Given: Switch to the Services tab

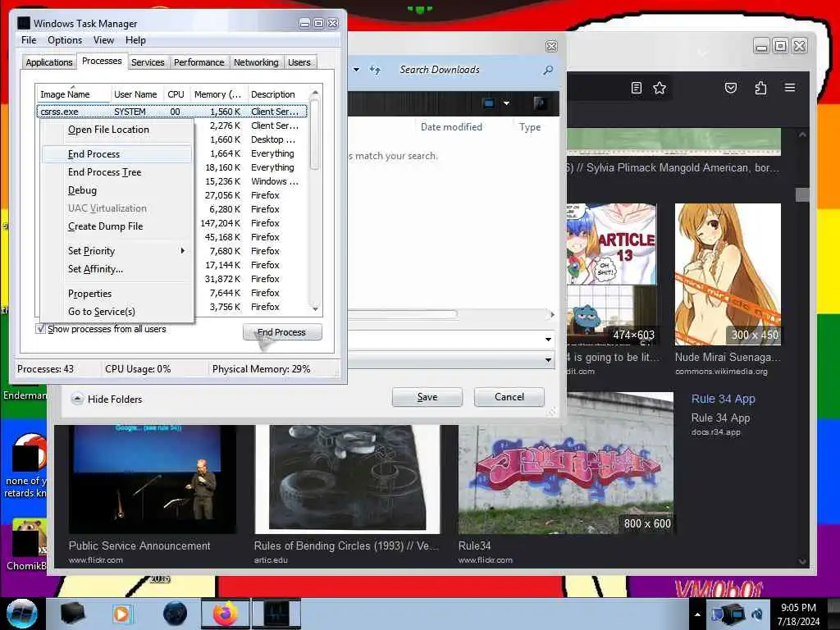Looking at the screenshot, I should click(x=148, y=62).
